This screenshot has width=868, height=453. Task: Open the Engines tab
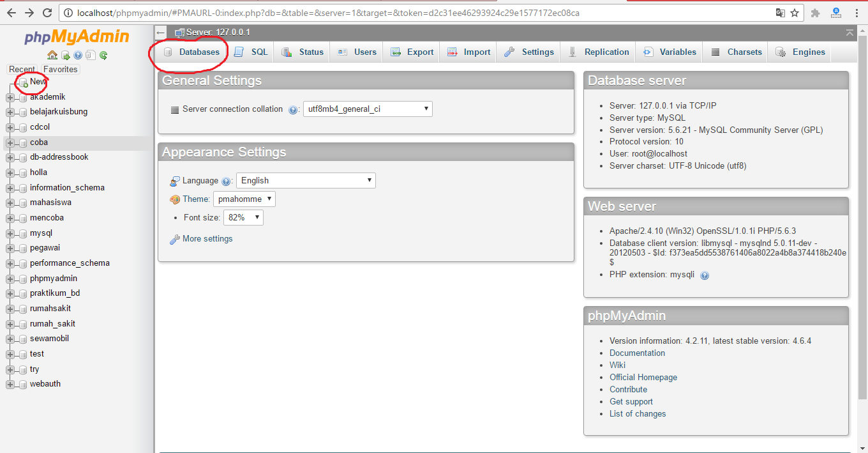pos(800,52)
